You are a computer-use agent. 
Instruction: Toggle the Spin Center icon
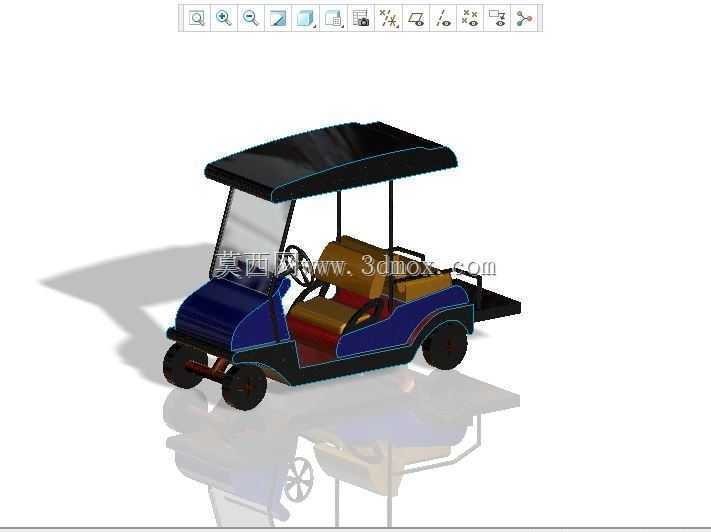coord(524,19)
